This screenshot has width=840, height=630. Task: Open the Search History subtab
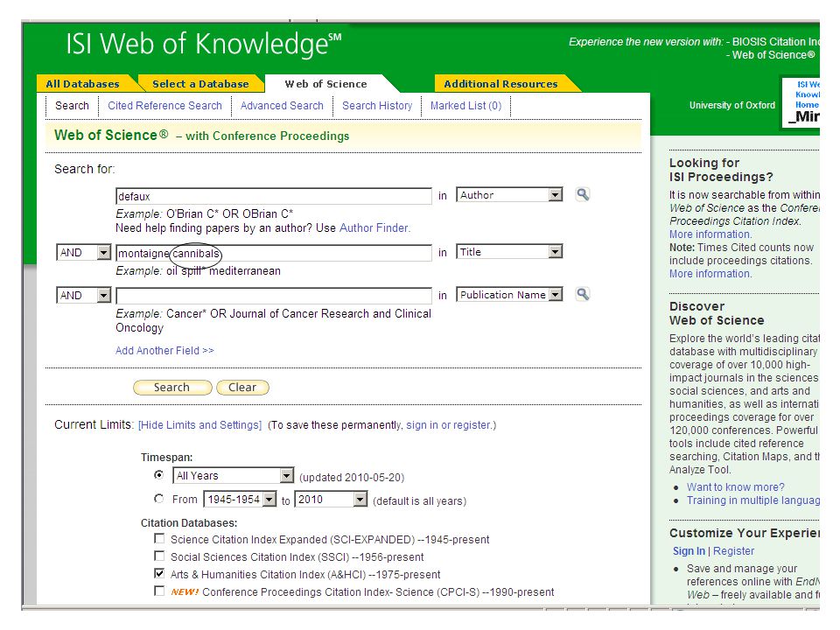[377, 106]
